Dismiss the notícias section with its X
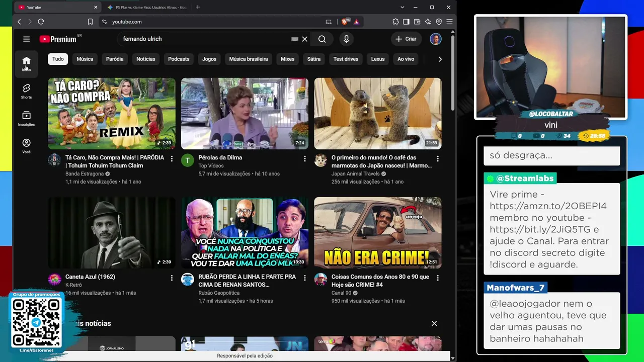This screenshot has height=362, width=644. tap(434, 323)
